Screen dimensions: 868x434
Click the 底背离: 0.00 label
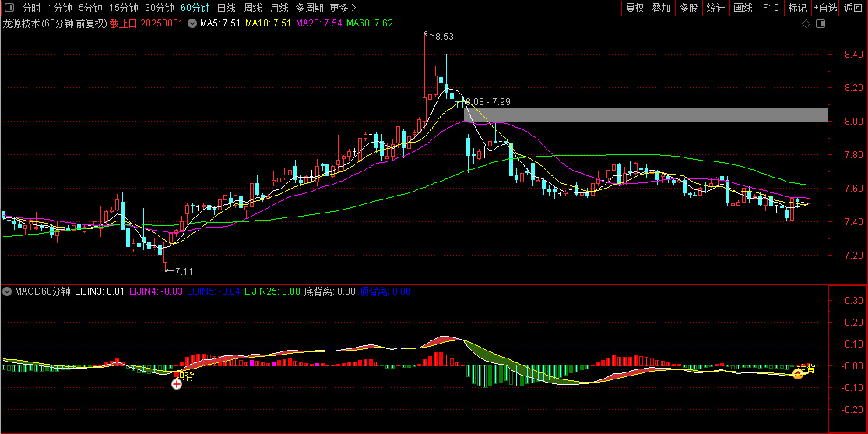tap(330, 291)
